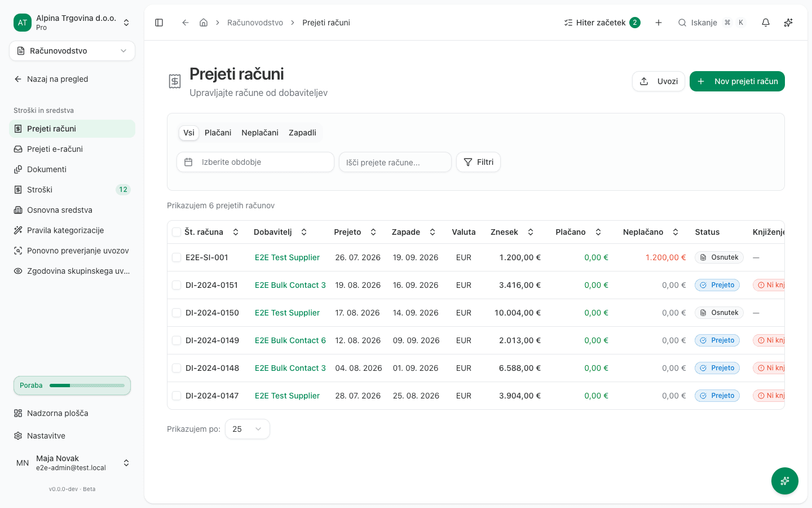Open Hiter začetek quick start
This screenshot has width=812, height=508.
pos(602,23)
